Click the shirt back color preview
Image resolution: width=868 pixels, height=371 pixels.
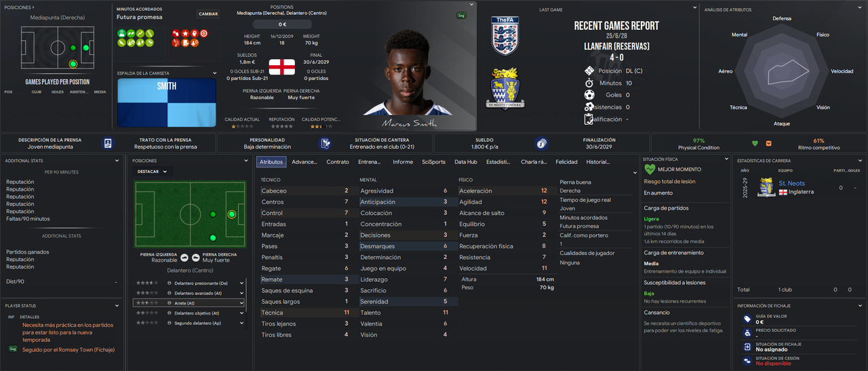(x=167, y=103)
